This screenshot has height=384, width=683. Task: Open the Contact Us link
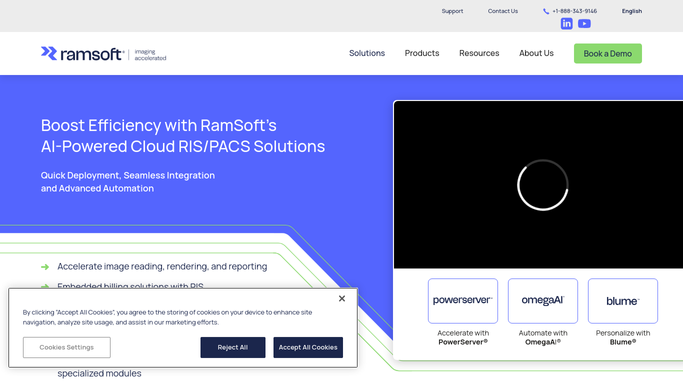[x=503, y=11]
